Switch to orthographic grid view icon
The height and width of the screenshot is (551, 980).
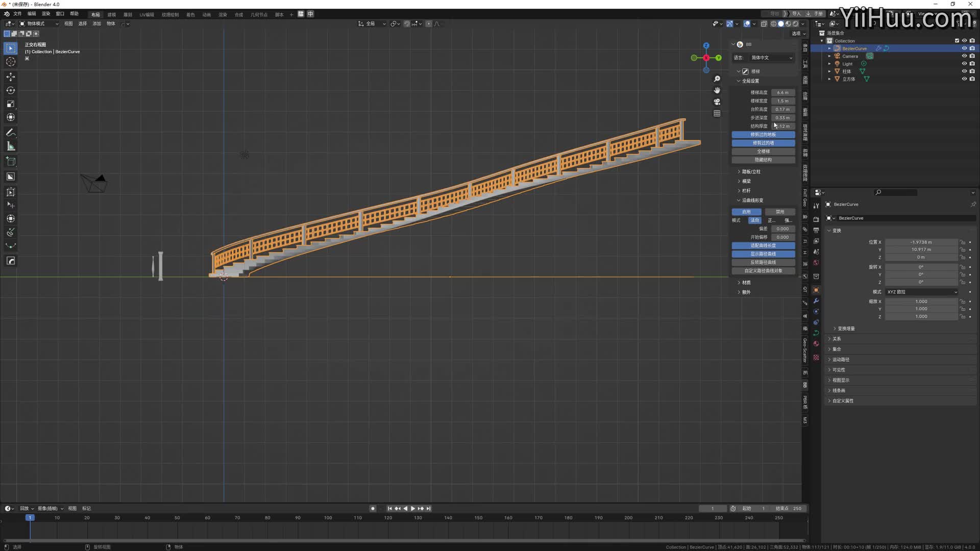click(717, 113)
